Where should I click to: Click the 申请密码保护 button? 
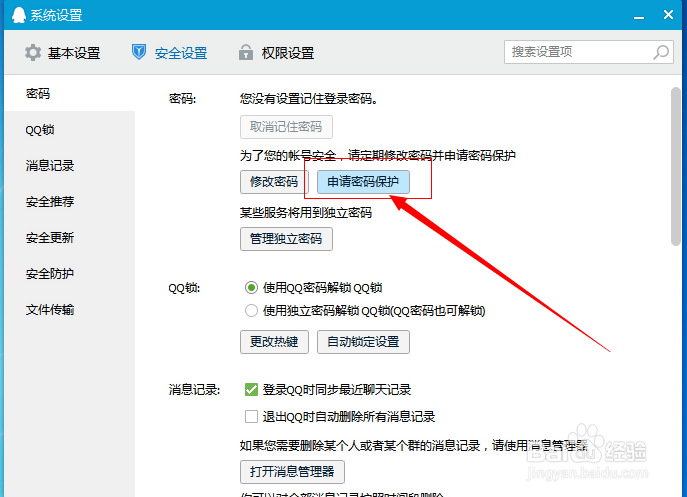[363, 181]
